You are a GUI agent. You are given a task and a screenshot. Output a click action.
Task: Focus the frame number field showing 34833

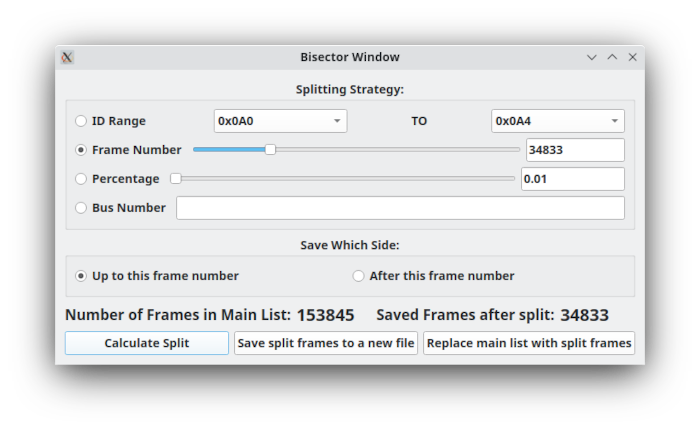575,150
